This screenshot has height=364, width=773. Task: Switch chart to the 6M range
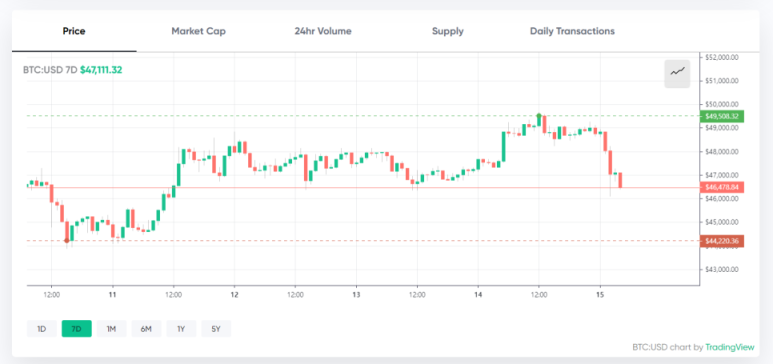(x=146, y=328)
